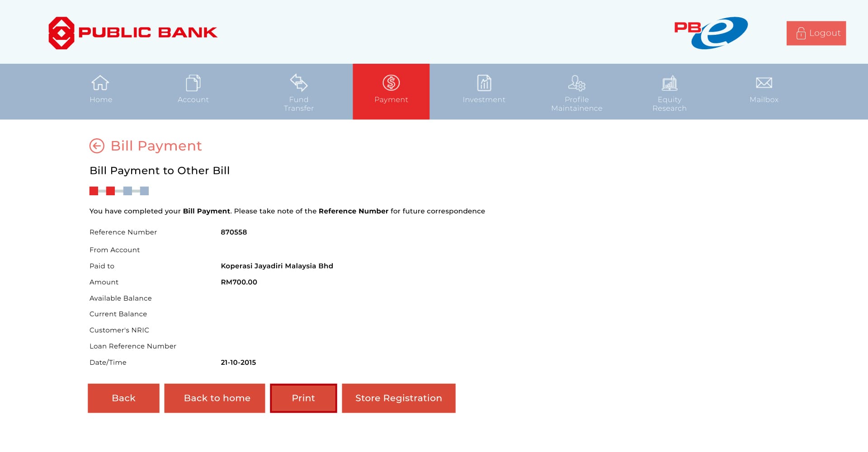The width and height of the screenshot is (868, 452).
Task: Click the Back button below the summary
Action: click(123, 398)
